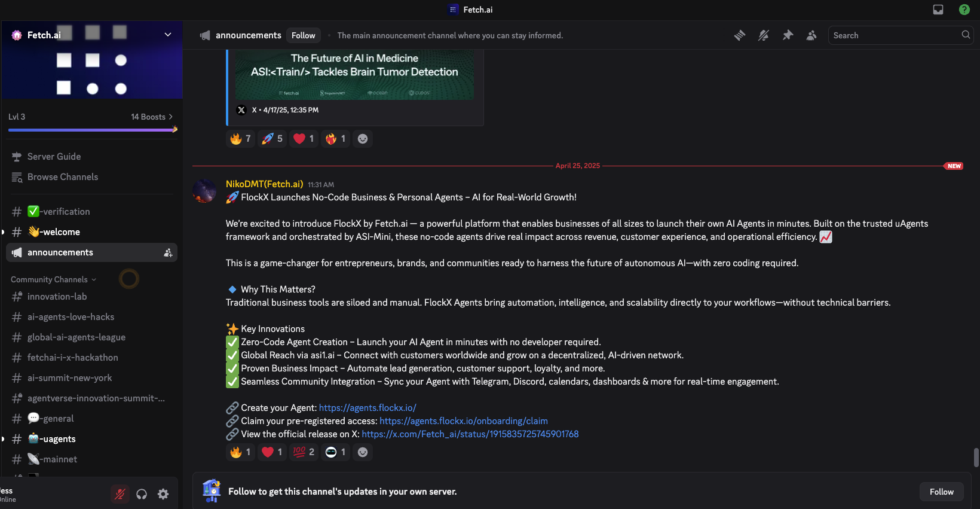The height and width of the screenshot is (509, 980).
Task: Open user settings with the gear icon
Action: pos(163,493)
